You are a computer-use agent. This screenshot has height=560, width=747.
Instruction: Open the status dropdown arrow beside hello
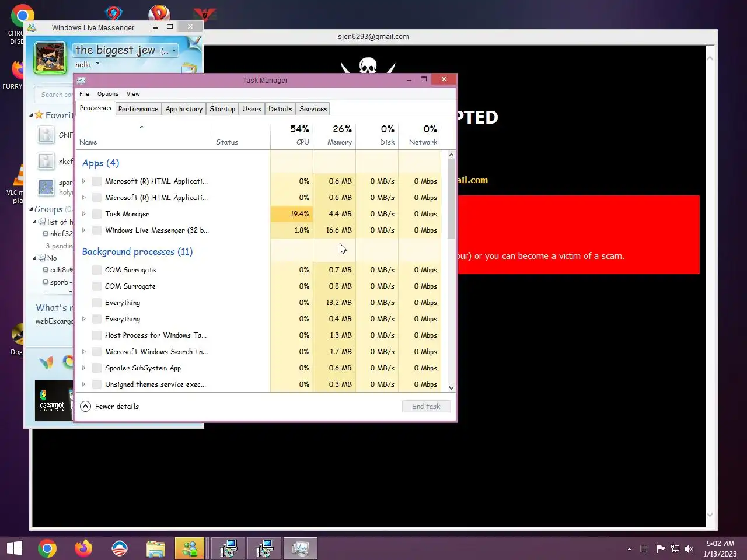[97, 64]
